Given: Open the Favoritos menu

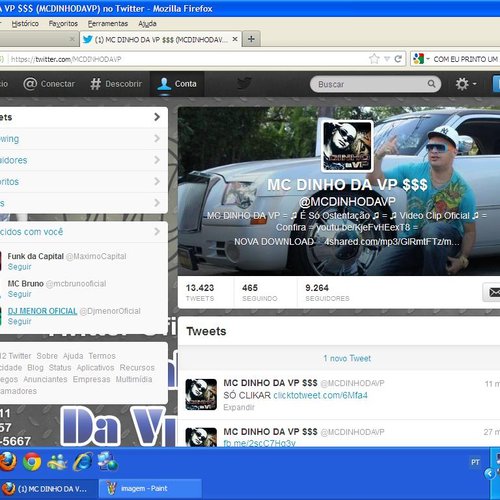Looking at the screenshot, I should pos(63,24).
